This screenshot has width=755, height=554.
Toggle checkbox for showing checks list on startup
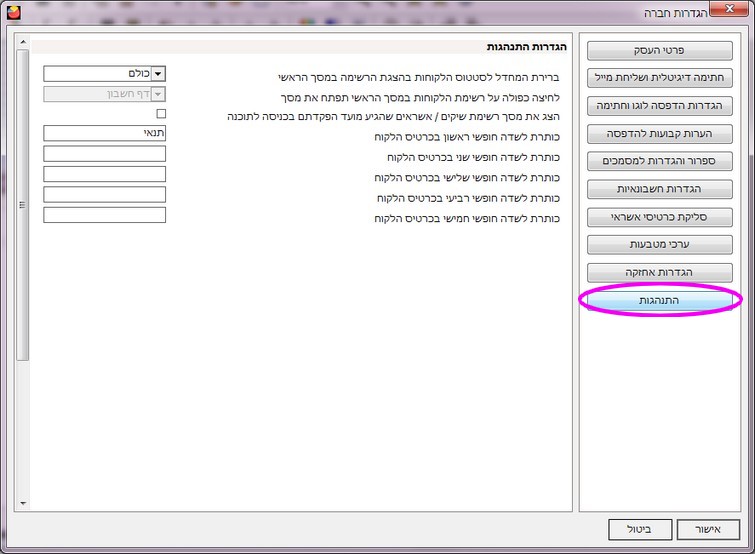(161, 114)
